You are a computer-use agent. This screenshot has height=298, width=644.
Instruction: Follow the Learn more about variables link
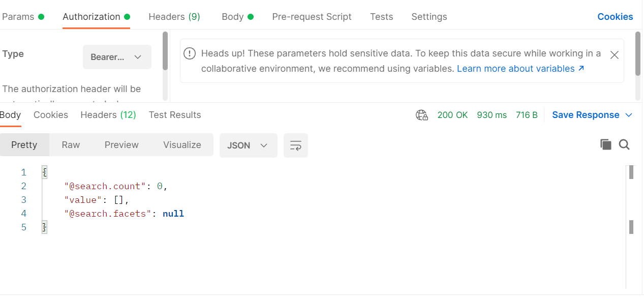[x=520, y=69]
